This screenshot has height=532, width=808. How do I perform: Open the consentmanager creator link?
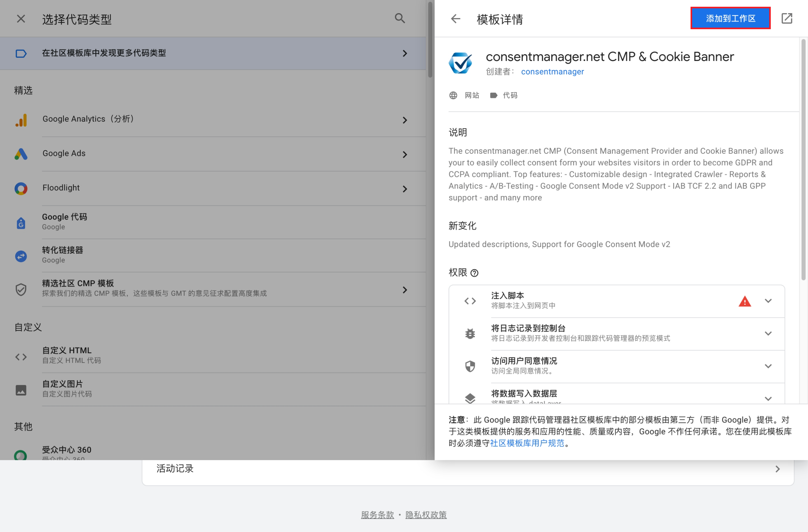coord(553,72)
